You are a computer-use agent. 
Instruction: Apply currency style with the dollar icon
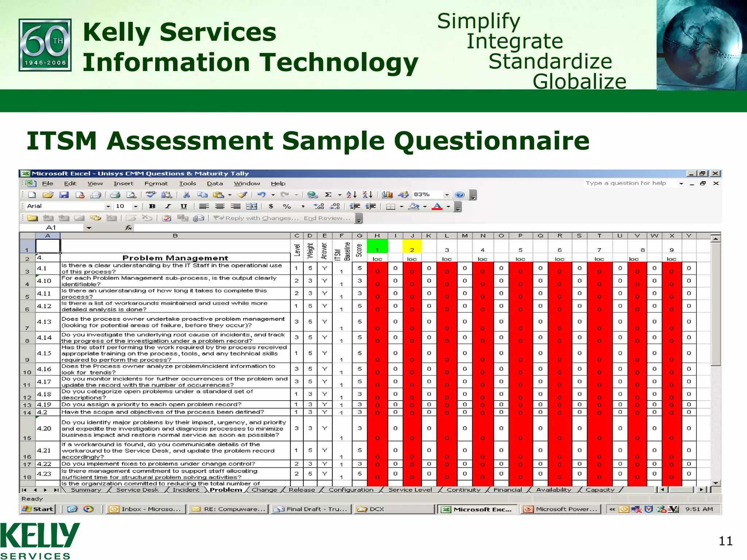[x=271, y=207]
